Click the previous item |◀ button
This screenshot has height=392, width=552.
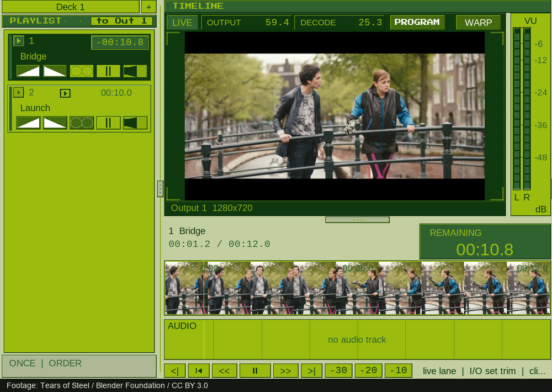point(199,371)
